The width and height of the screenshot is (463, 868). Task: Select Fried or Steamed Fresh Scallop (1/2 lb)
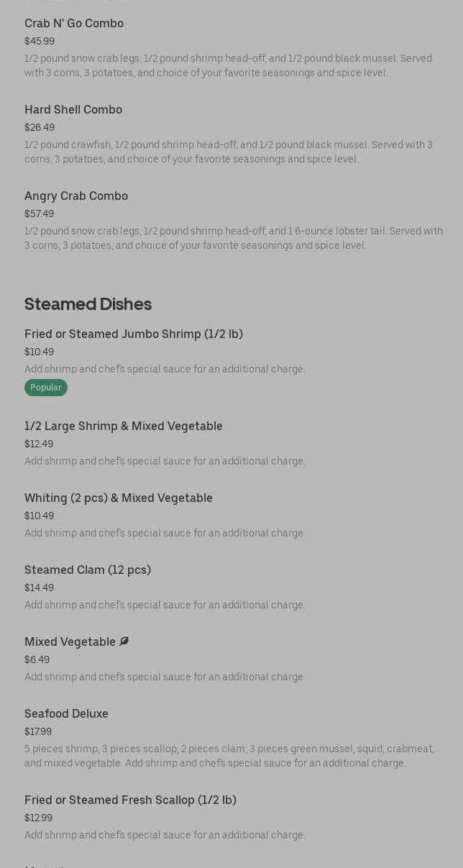point(130,800)
